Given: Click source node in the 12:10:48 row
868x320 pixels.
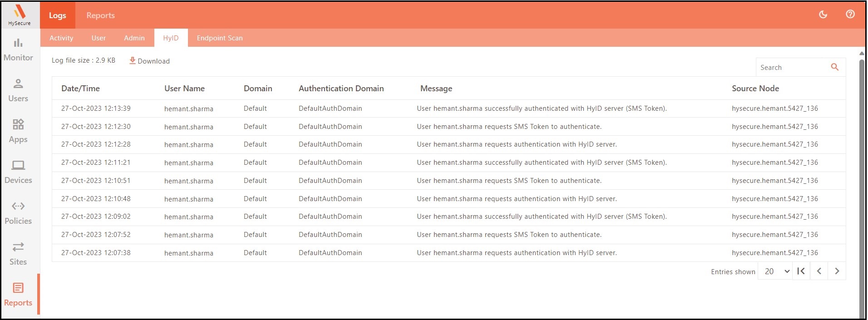Looking at the screenshot, I should click(775, 199).
